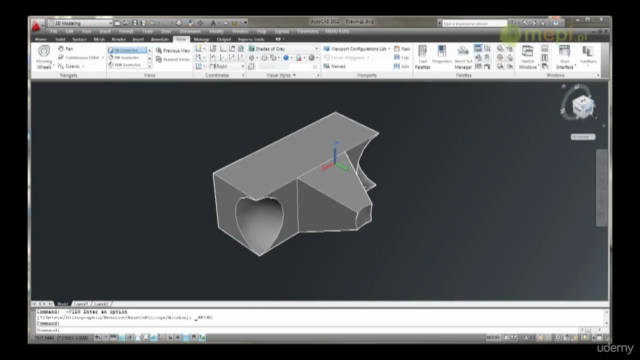Click the Clip viewport button

401,58
